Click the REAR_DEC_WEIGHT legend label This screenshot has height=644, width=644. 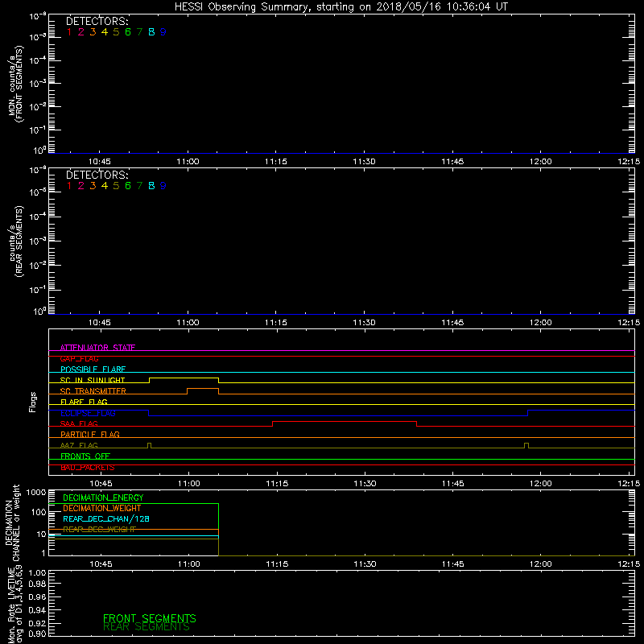coord(99,530)
